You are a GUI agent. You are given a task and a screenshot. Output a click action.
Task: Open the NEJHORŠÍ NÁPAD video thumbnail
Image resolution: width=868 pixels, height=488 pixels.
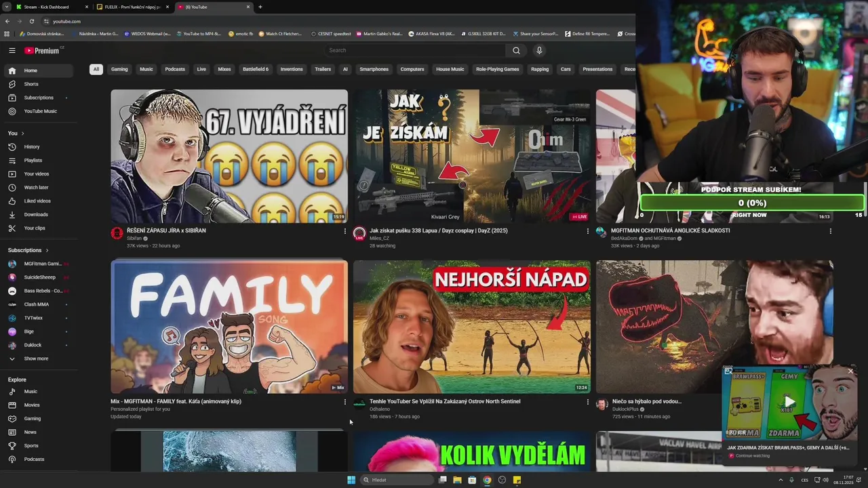pyautogui.click(x=471, y=327)
